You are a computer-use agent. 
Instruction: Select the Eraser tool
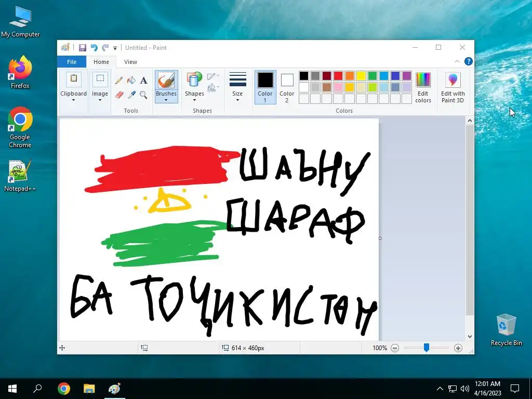click(x=119, y=95)
